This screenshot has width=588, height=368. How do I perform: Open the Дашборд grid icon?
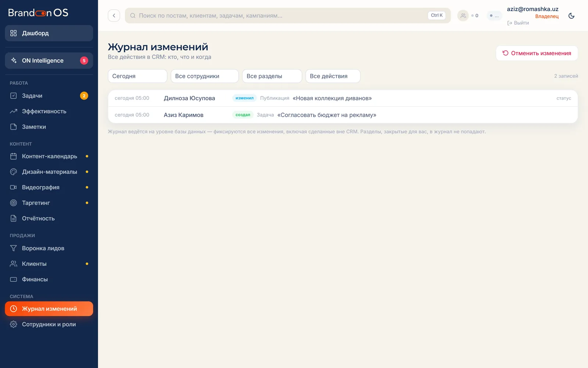click(x=14, y=33)
